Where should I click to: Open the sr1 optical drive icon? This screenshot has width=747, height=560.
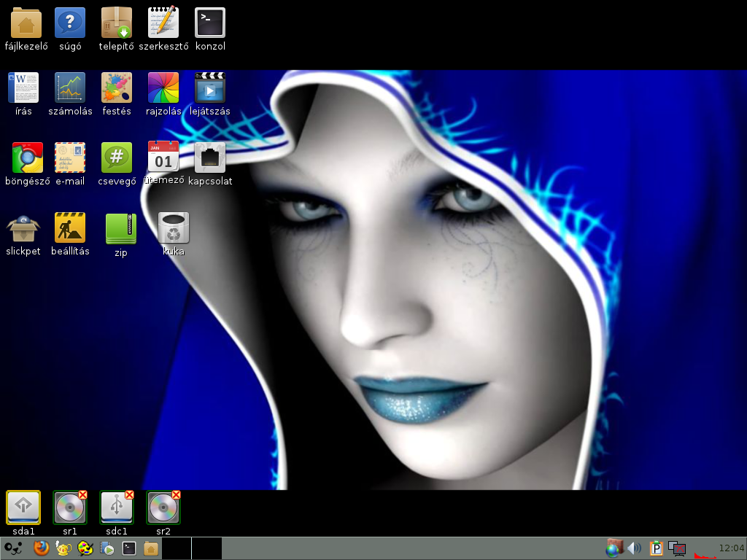click(x=70, y=507)
